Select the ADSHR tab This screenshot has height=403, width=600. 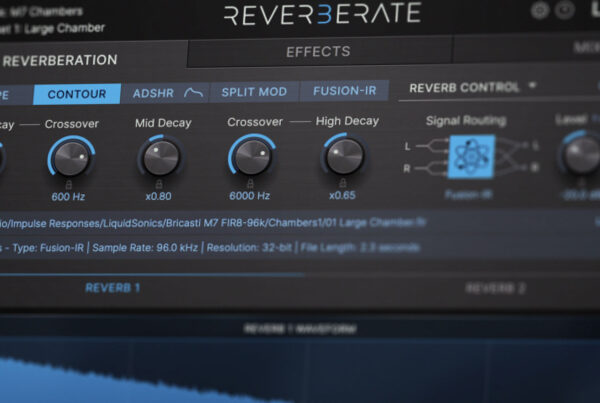click(x=165, y=93)
